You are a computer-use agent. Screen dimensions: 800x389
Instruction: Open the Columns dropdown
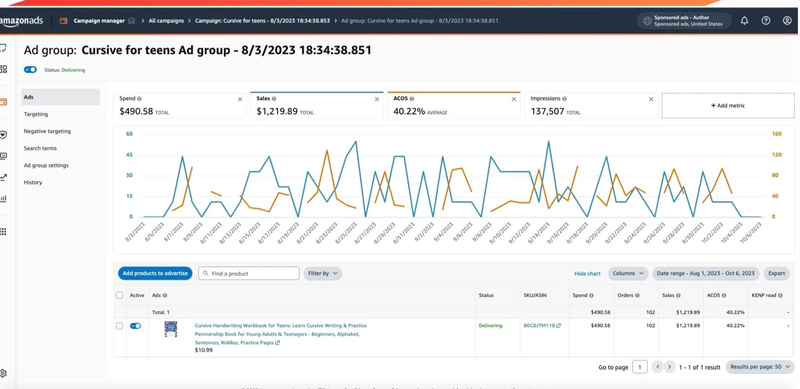(628, 274)
